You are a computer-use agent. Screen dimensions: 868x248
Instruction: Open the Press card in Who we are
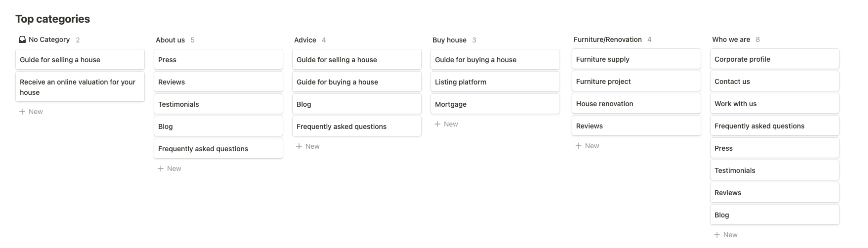pyautogui.click(x=775, y=148)
